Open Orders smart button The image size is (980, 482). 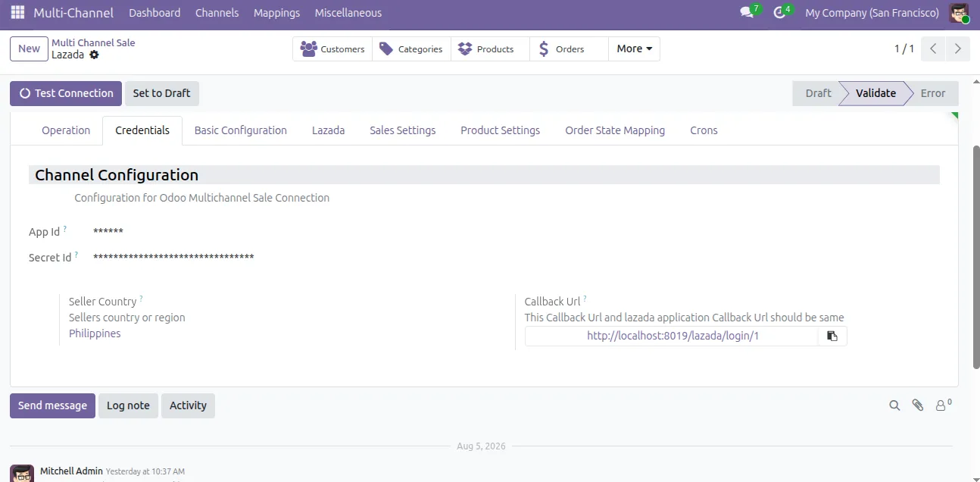569,49
